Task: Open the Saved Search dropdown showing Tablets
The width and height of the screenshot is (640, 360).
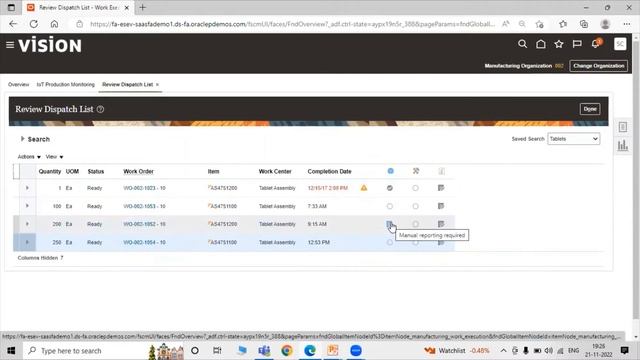Action: click(573, 139)
